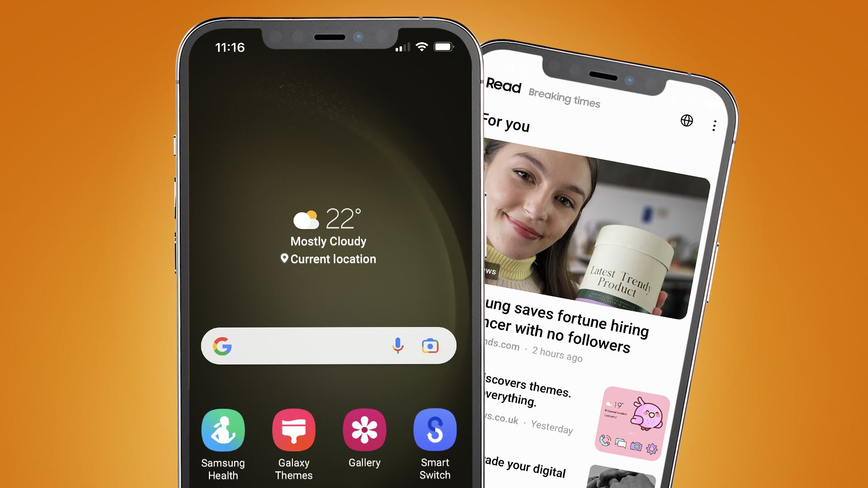Open the three-dot menu on news feed
868x488 pixels.
click(x=714, y=122)
